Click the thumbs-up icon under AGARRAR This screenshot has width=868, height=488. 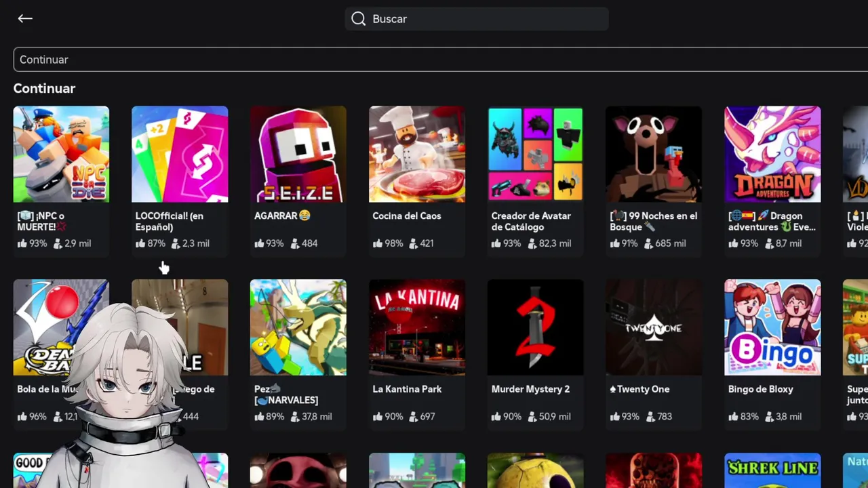(259, 243)
